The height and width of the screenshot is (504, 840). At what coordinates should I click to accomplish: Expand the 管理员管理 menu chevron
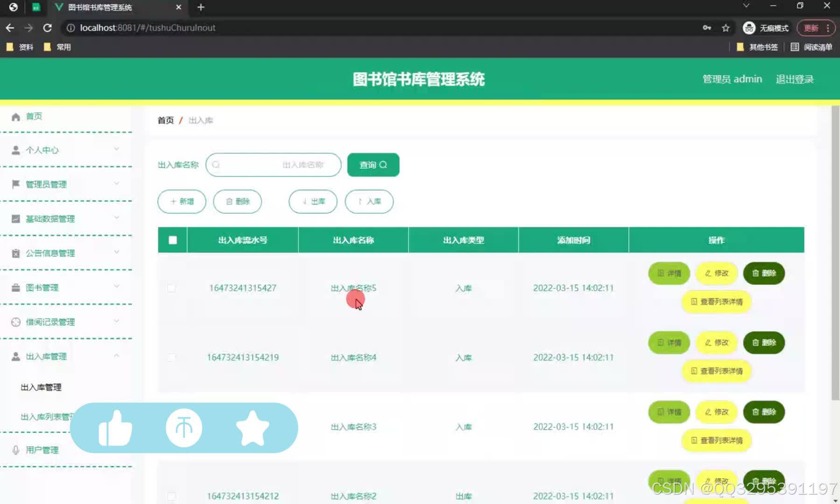tap(117, 183)
